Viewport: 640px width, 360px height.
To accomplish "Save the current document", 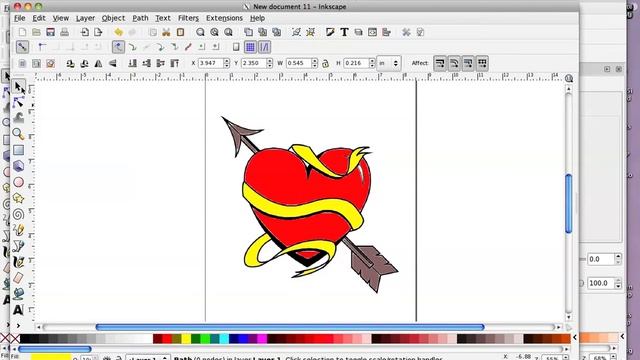I will 50,32.
